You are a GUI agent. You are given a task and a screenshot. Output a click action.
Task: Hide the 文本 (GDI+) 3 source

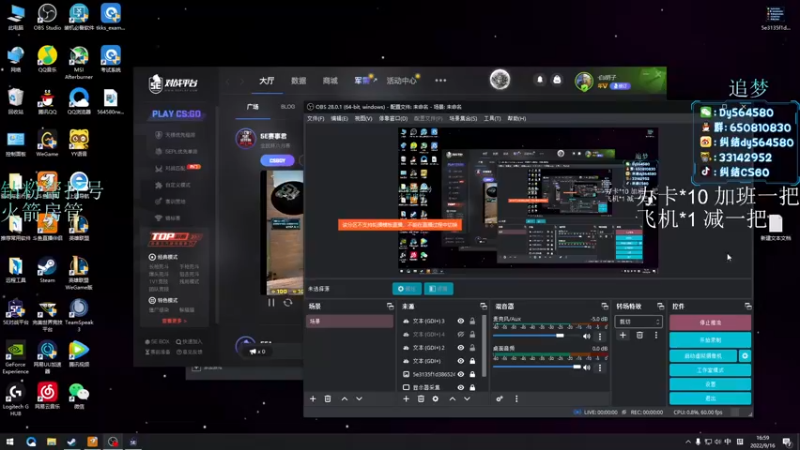[x=461, y=321]
